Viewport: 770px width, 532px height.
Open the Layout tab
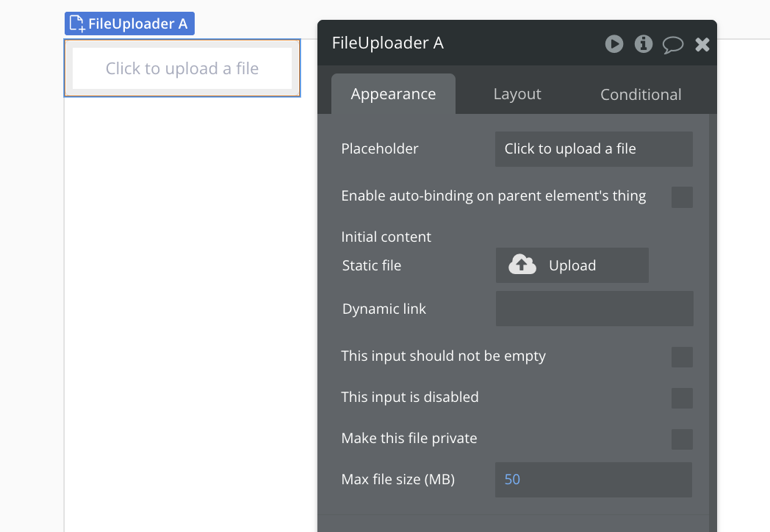pos(517,94)
